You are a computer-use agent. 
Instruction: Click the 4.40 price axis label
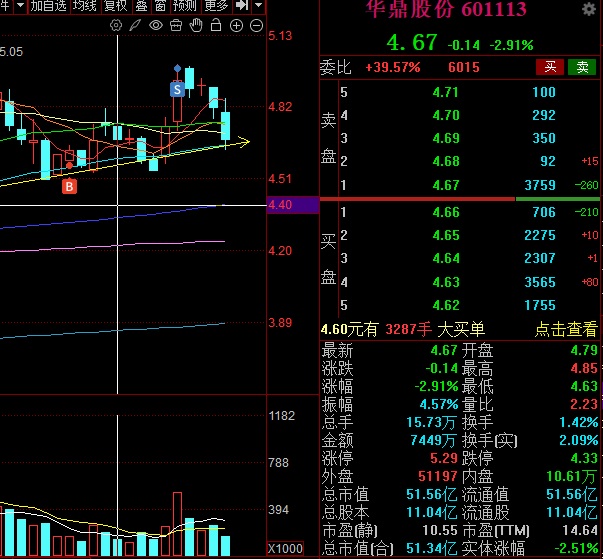(x=293, y=205)
